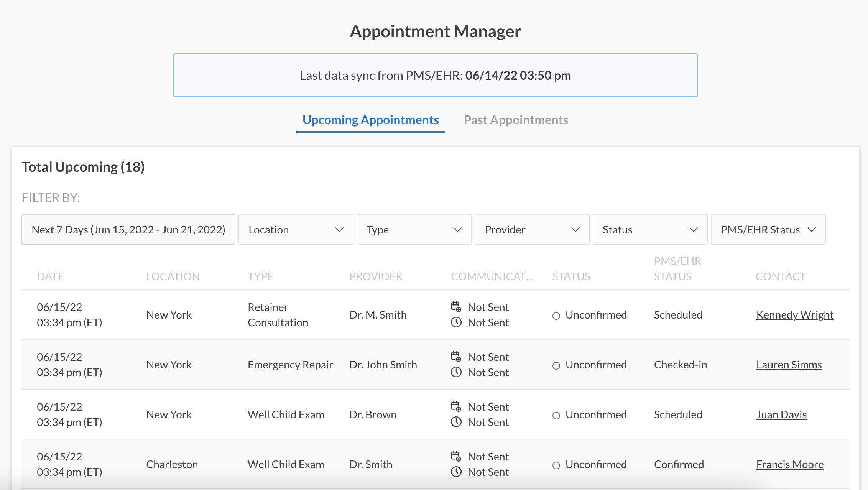
Task: Open Kennedy Wright contact link
Action: 795,315
